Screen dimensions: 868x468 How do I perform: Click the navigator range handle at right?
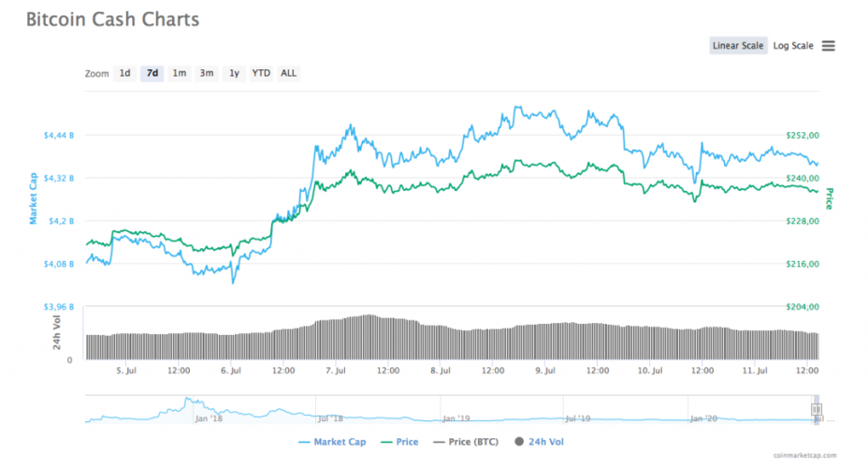click(x=816, y=409)
